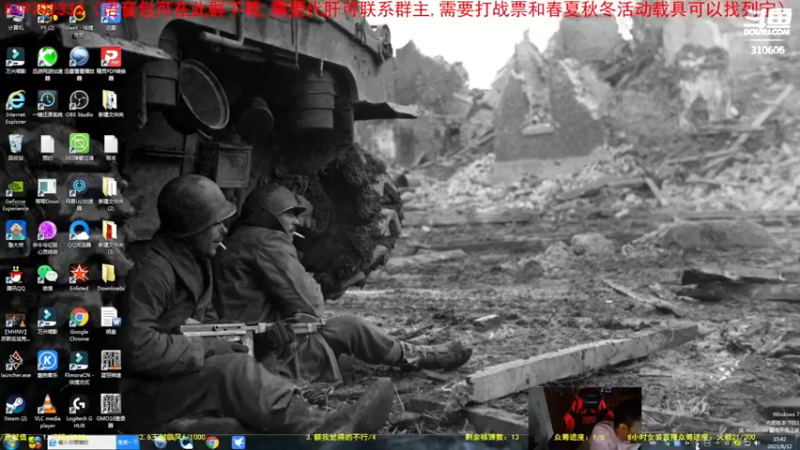
Task: Focus the taskbar search input box
Action: pyautogui.click(x=82, y=442)
